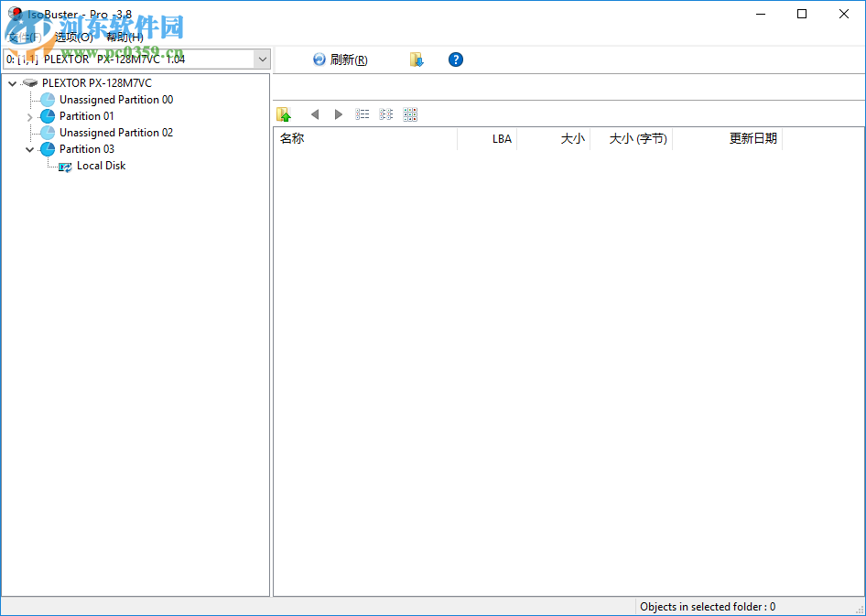This screenshot has height=616, width=866.
Task: Click the 名称 column header to sort
Action: (291, 138)
